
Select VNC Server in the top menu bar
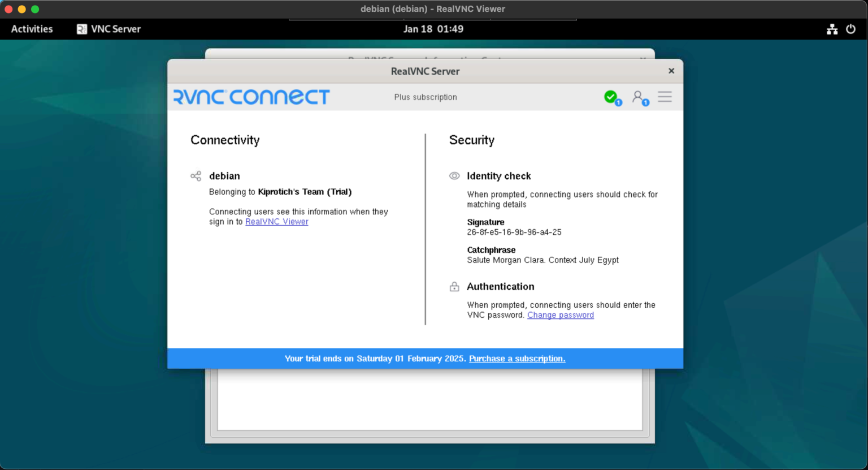point(115,29)
